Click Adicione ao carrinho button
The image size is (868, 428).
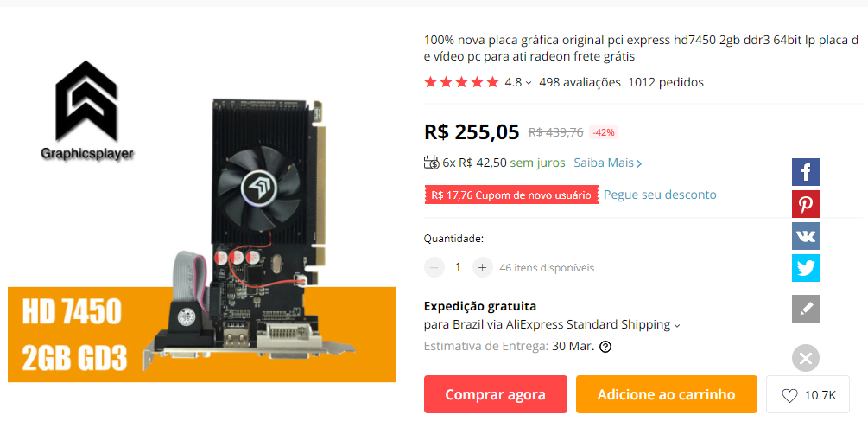pos(667,395)
